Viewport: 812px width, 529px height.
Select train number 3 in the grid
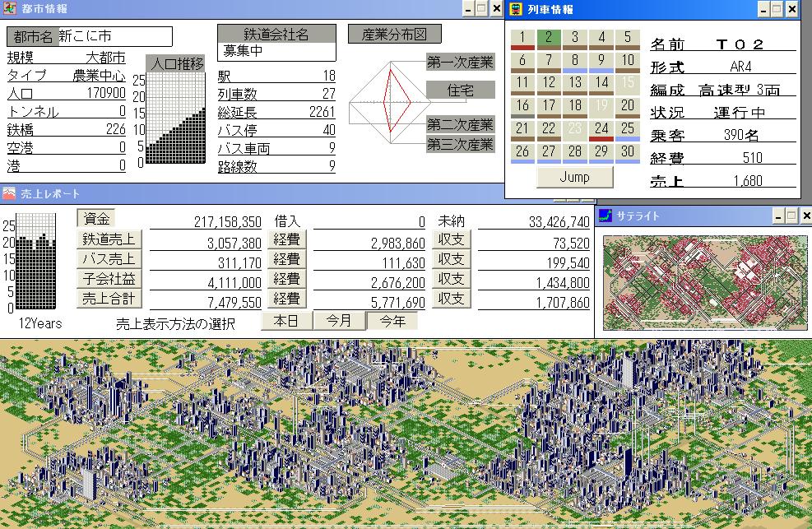(x=575, y=39)
